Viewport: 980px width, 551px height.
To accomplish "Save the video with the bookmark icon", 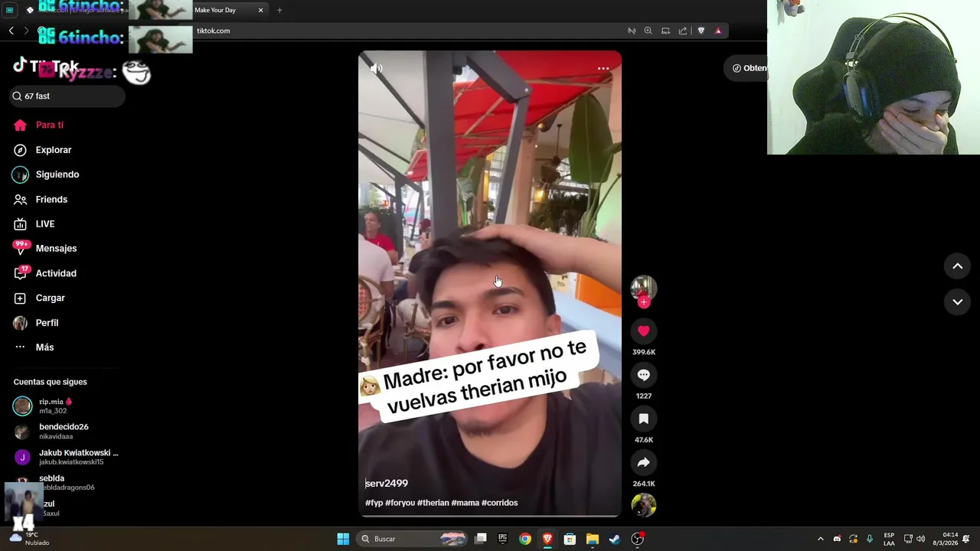I will pyautogui.click(x=643, y=419).
